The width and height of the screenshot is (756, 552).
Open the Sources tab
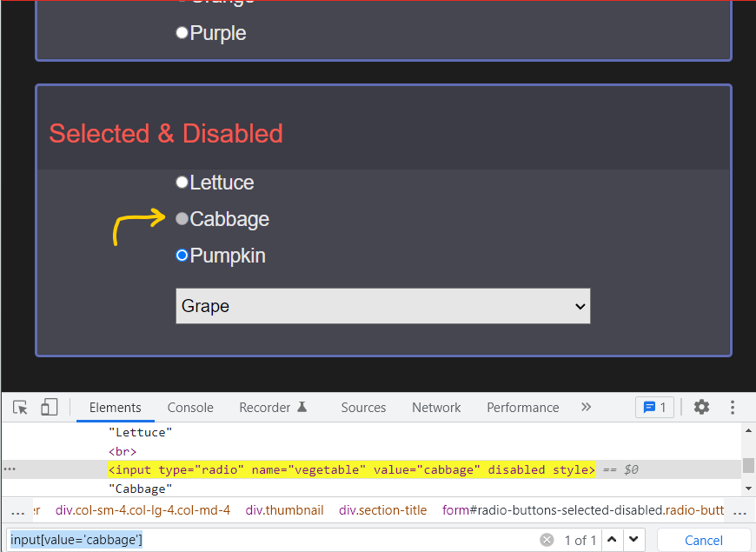(x=363, y=407)
